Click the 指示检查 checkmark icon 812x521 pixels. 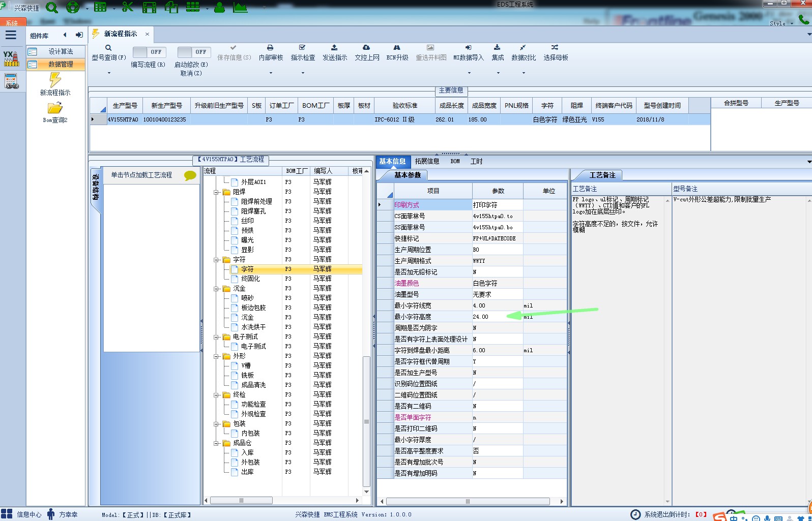coord(302,47)
